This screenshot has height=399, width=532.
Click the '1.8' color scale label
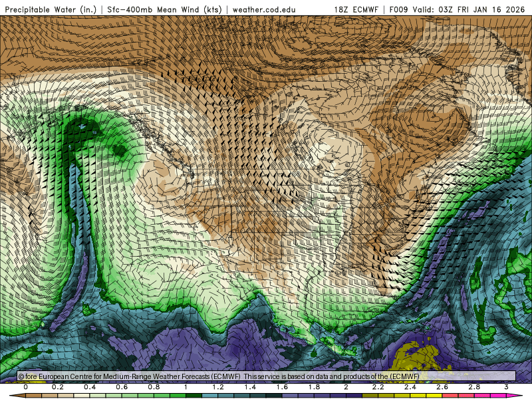[x=314, y=387]
